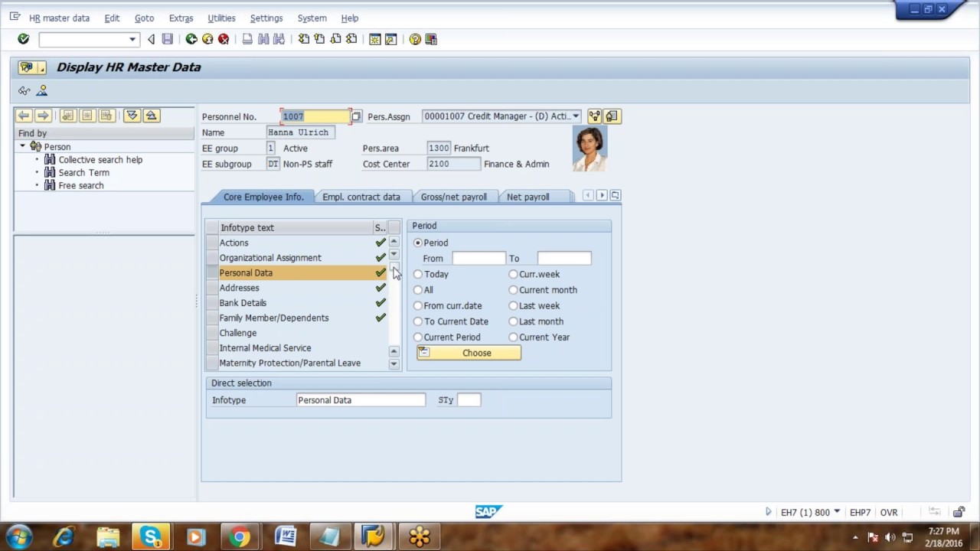Click the Print icon in toolbar
This screenshot has width=980, height=551.
point(247,39)
